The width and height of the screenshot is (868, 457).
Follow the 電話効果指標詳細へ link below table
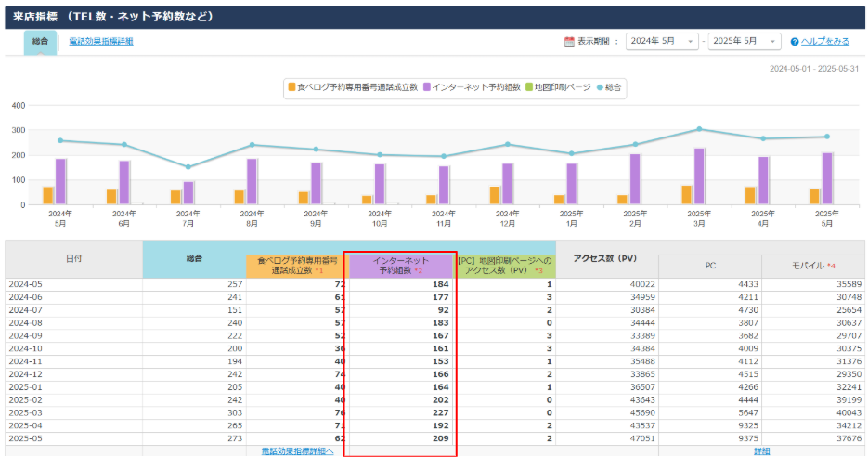pos(297,451)
